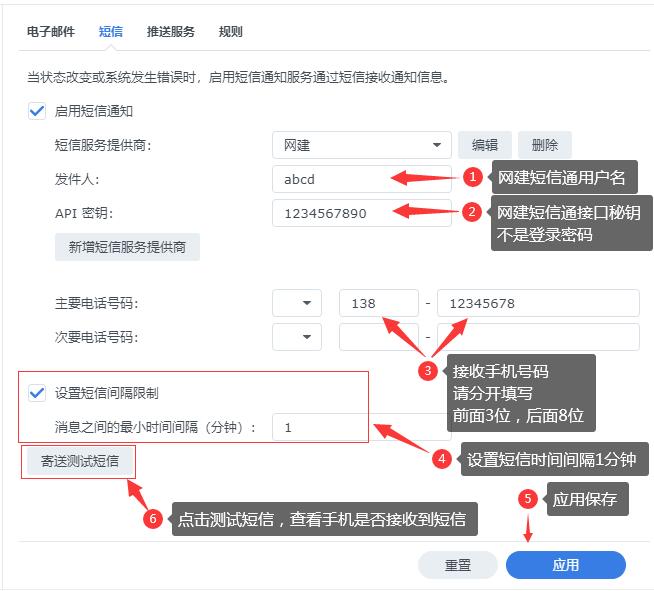Click the red number 6 annotation badge
This screenshot has height=591, width=654.
[153, 519]
